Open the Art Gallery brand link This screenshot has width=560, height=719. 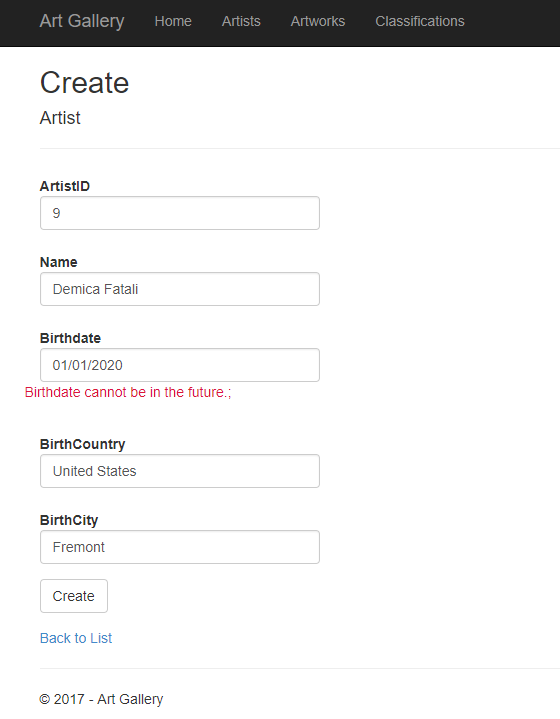coord(82,21)
